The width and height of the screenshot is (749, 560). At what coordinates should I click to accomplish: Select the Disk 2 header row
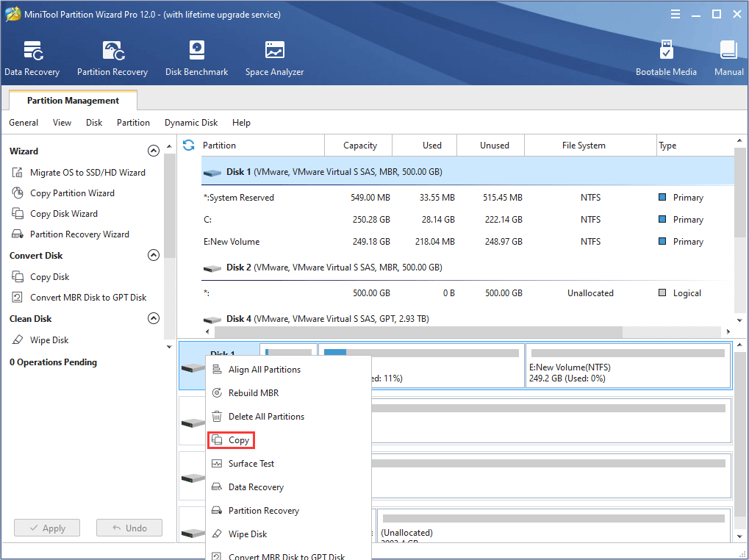click(467, 268)
